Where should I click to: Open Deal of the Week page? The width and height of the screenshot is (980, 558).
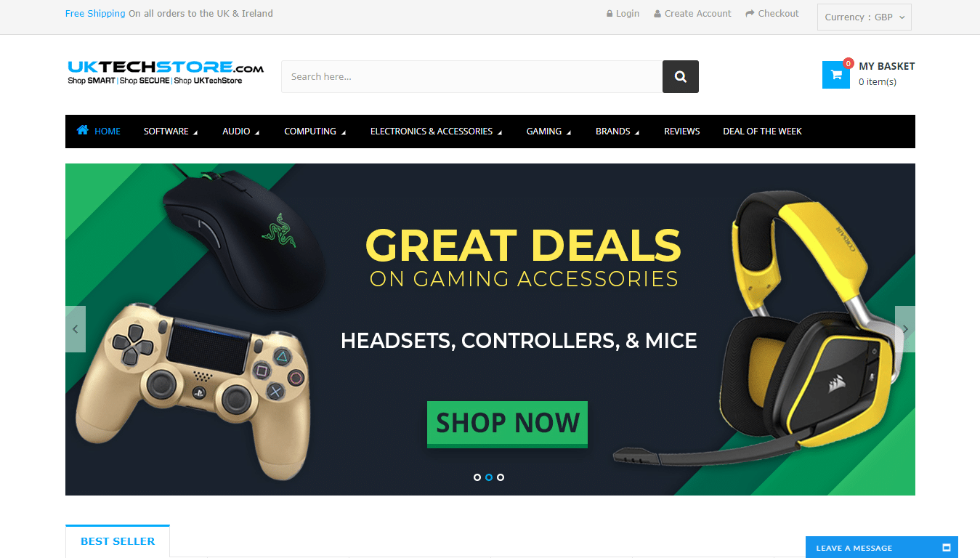pos(762,132)
